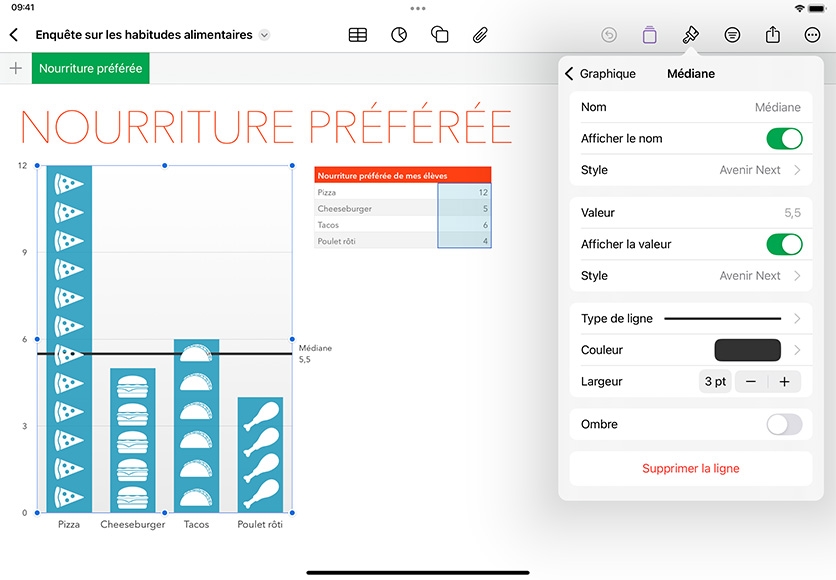Edit the Nom field value Médiane

coord(777,107)
